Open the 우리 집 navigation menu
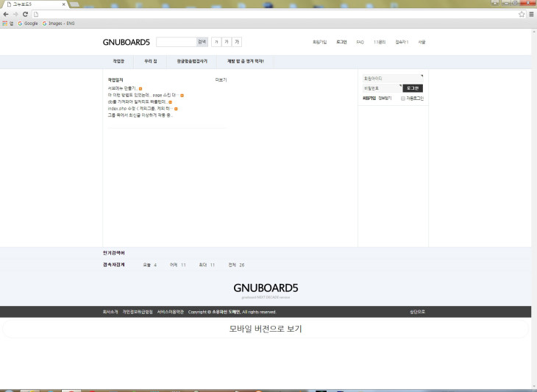537x392 pixels. 150,61
